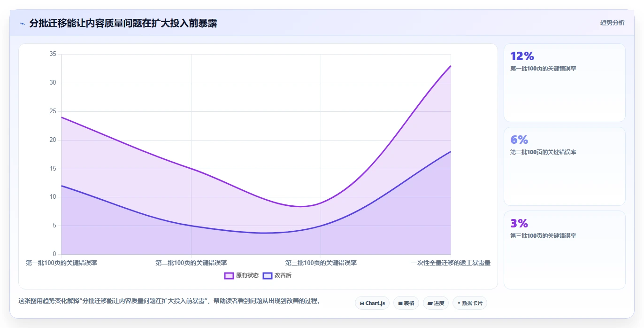Click the 3% card caption 第三批100页的关键错误率
Image resolution: width=644 pixels, height=328 pixels.
click(543, 236)
